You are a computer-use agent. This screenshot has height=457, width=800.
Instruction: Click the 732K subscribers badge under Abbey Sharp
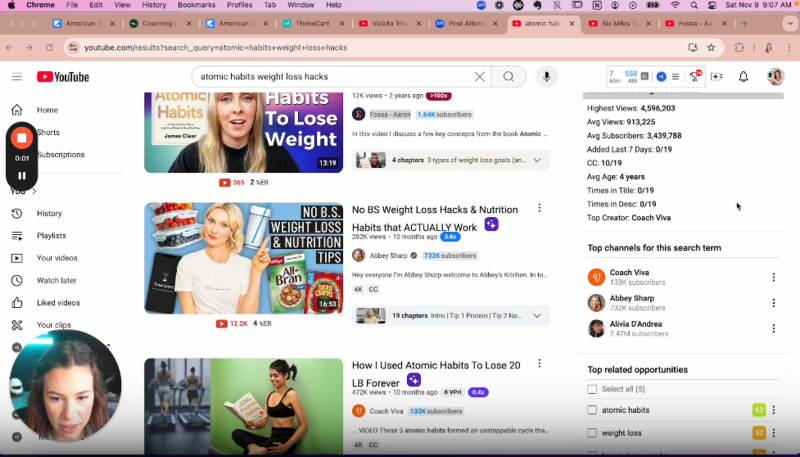click(x=449, y=256)
